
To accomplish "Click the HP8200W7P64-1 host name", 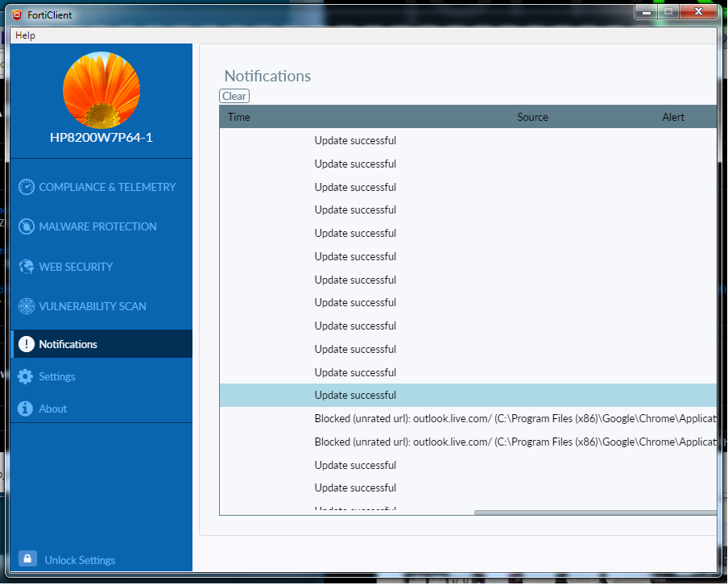I will (101, 138).
